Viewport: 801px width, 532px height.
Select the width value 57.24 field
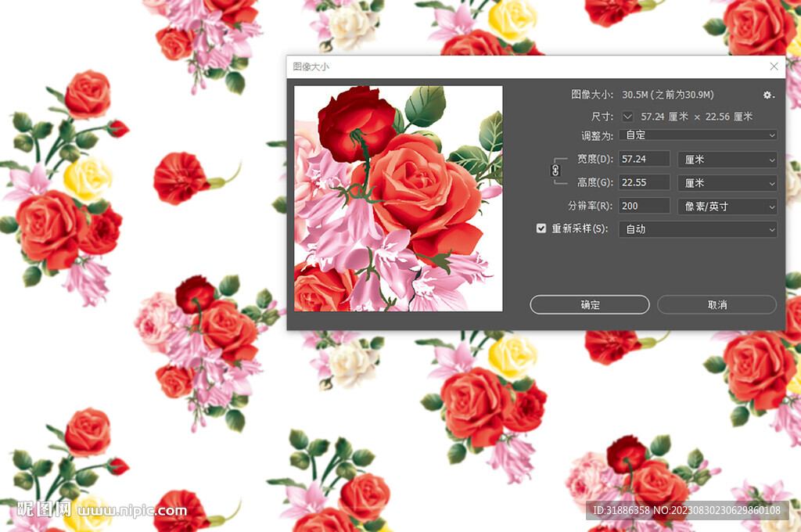click(644, 159)
